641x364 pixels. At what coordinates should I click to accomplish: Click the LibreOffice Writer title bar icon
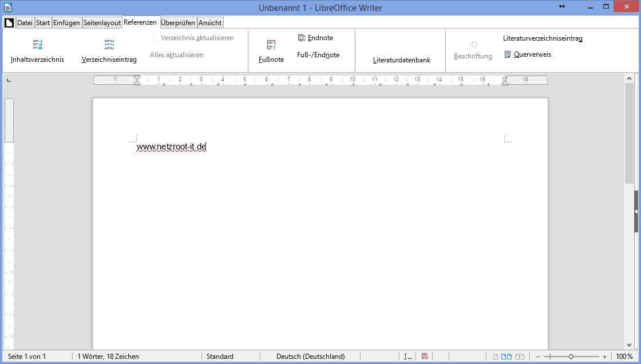pos(8,7)
